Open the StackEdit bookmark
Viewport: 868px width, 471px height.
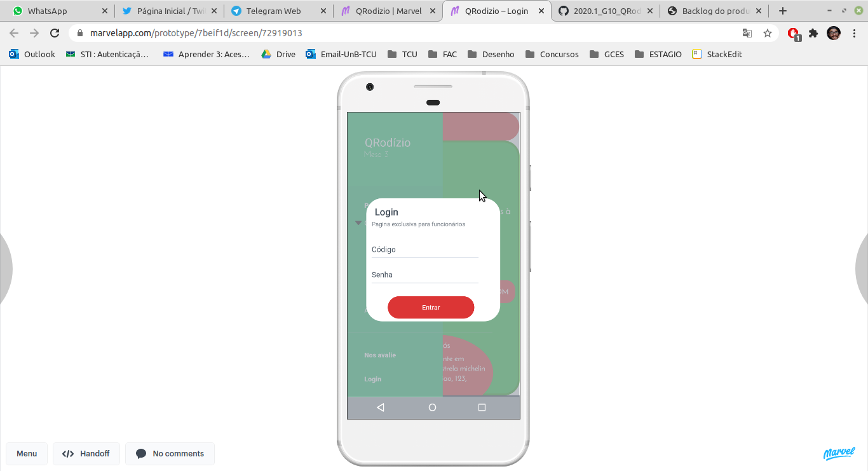[717, 54]
